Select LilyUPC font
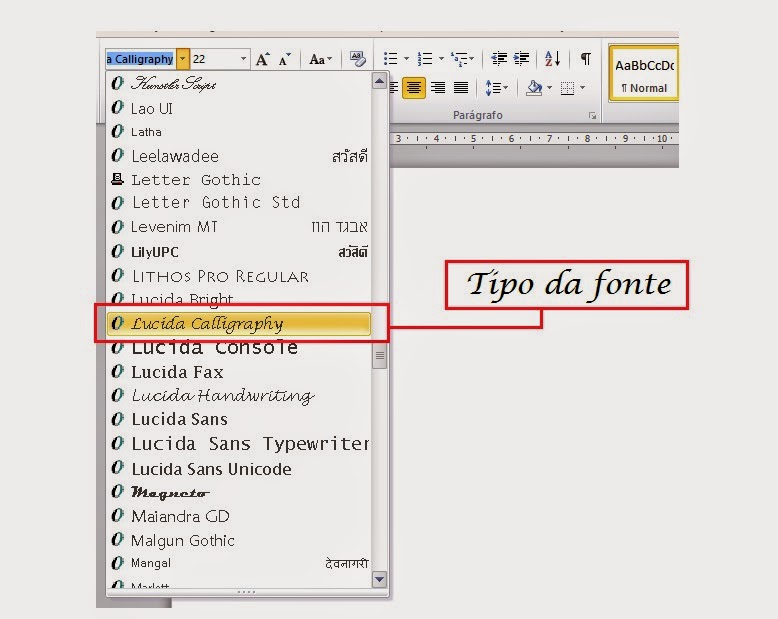 [x=239, y=251]
